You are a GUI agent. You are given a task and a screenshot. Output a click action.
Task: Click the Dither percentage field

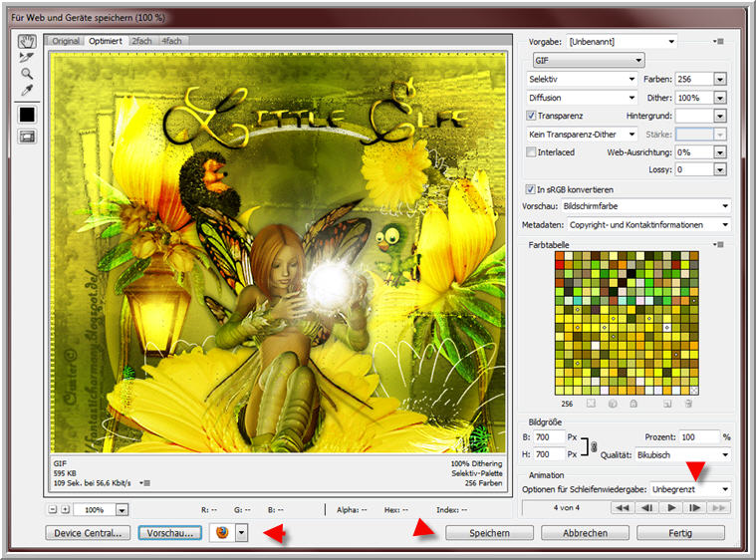[694, 98]
